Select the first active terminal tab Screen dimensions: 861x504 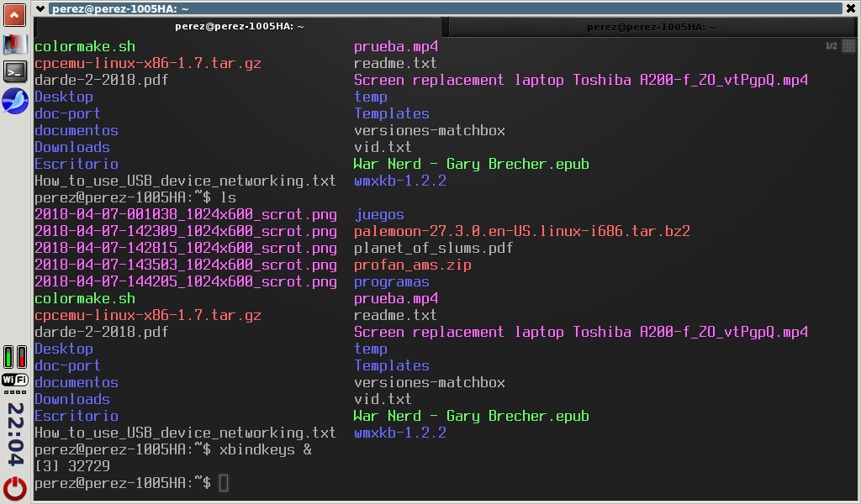[x=239, y=27]
